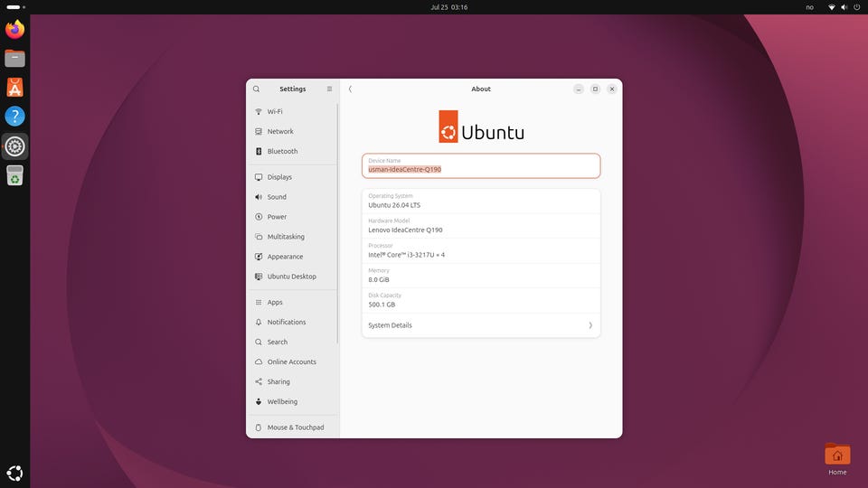Open Multitasking settings
The height and width of the screenshot is (488, 868).
pos(292,237)
